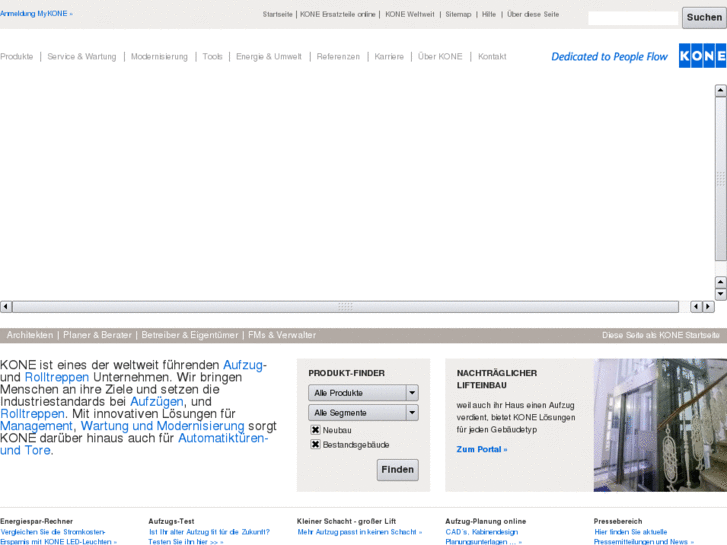Screen dimensions: 727x545
Task: Open Wartung und Modernisierung link
Action: pos(162,426)
